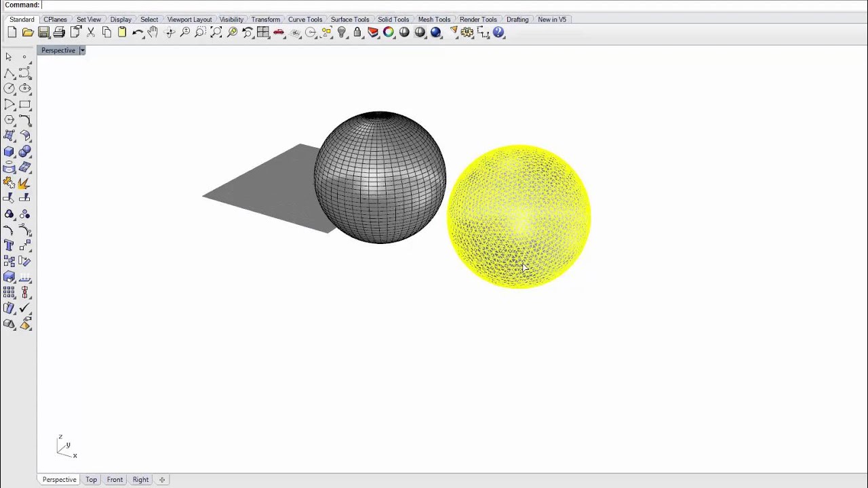Screen dimensions: 868x488
Task: Open a file with folder icon
Action: click(28, 33)
